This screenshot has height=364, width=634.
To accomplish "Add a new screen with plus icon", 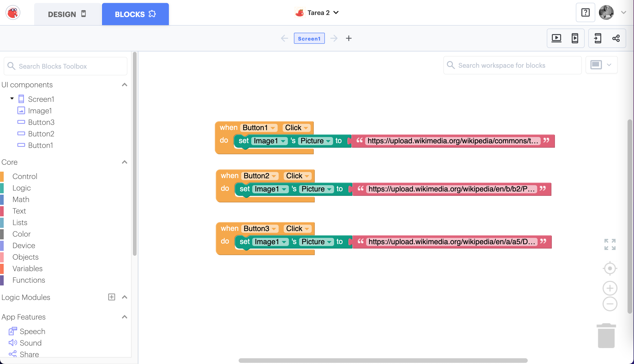I will pos(349,38).
